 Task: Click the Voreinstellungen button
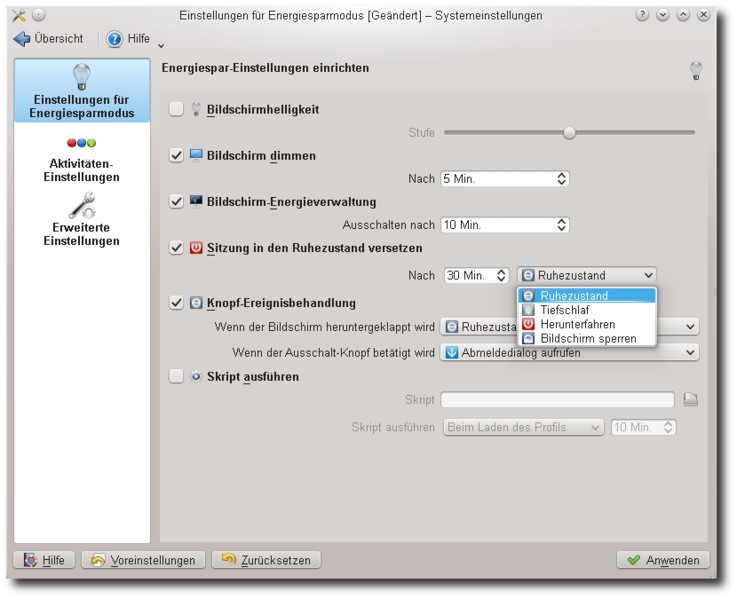[143, 560]
